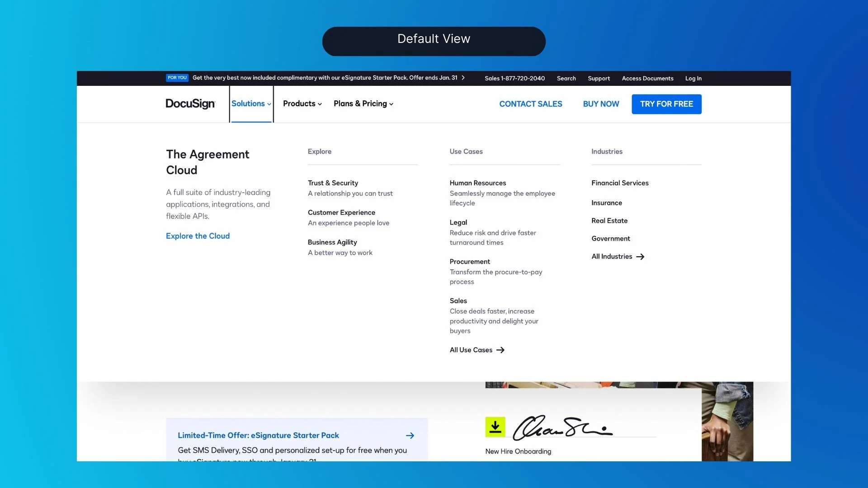Open Insurance industry
The width and height of the screenshot is (868, 488).
607,203
